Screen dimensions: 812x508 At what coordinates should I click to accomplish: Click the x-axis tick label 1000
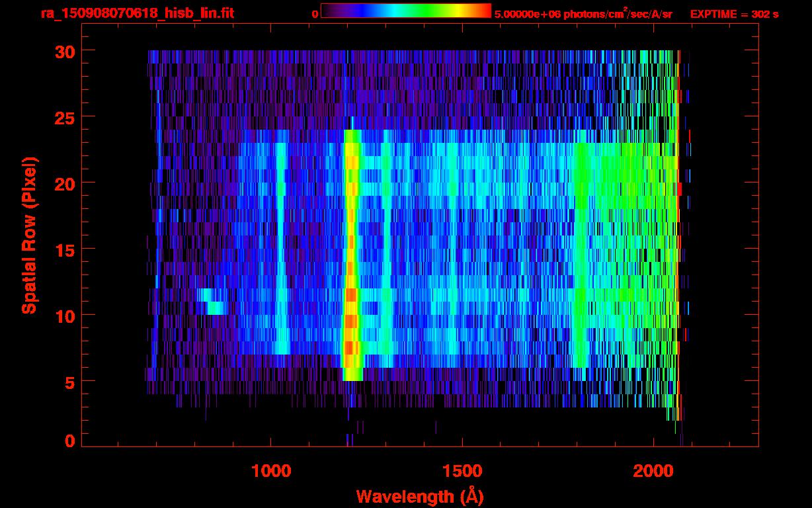coord(270,471)
